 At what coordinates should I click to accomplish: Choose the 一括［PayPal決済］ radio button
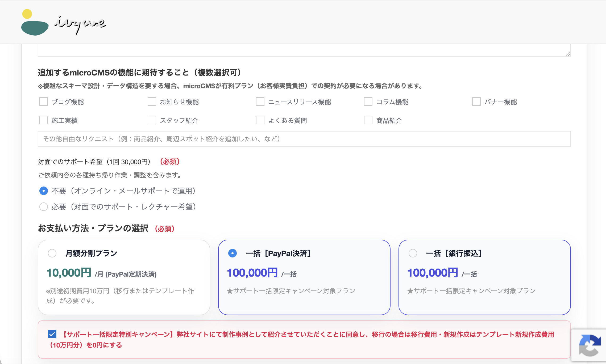(233, 253)
